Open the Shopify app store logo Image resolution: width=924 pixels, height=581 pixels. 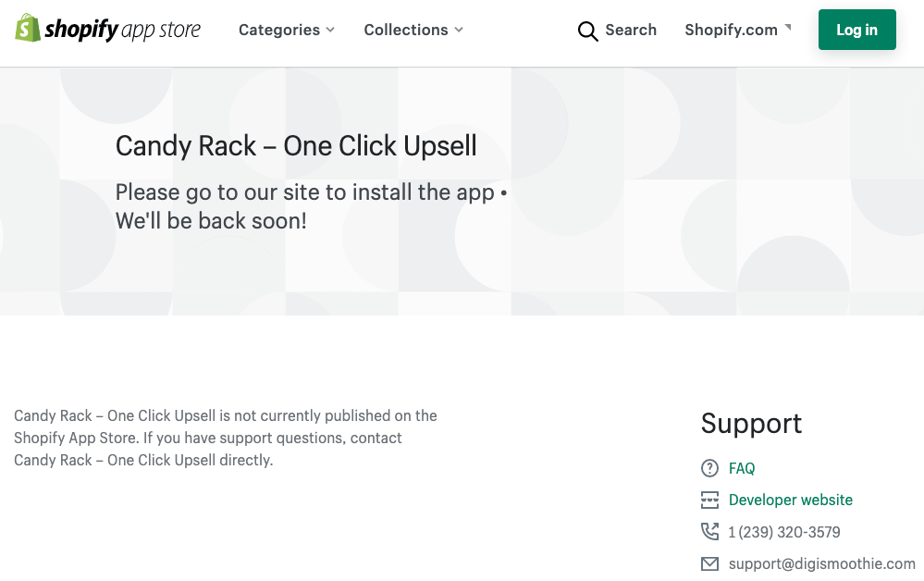108,29
